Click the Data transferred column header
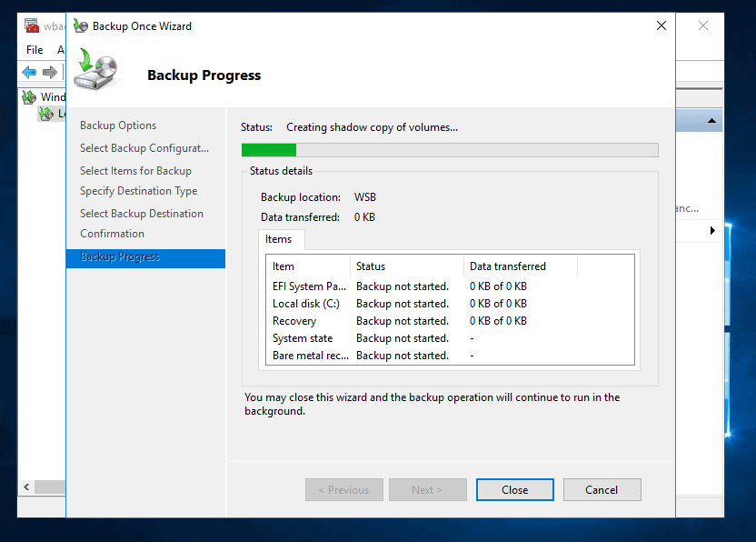756x542 pixels. [520, 266]
